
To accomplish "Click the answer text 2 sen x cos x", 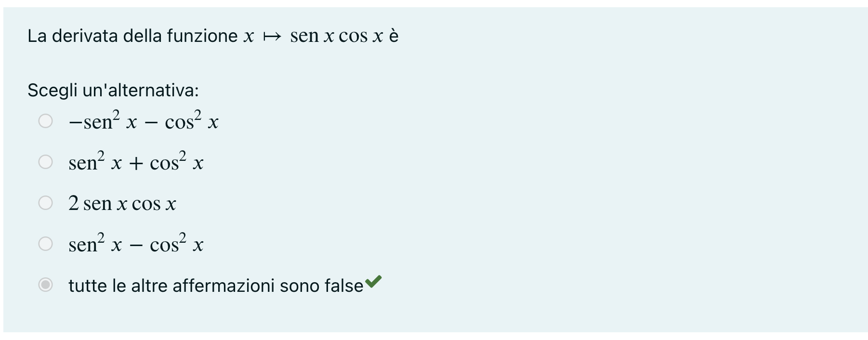I will (122, 204).
